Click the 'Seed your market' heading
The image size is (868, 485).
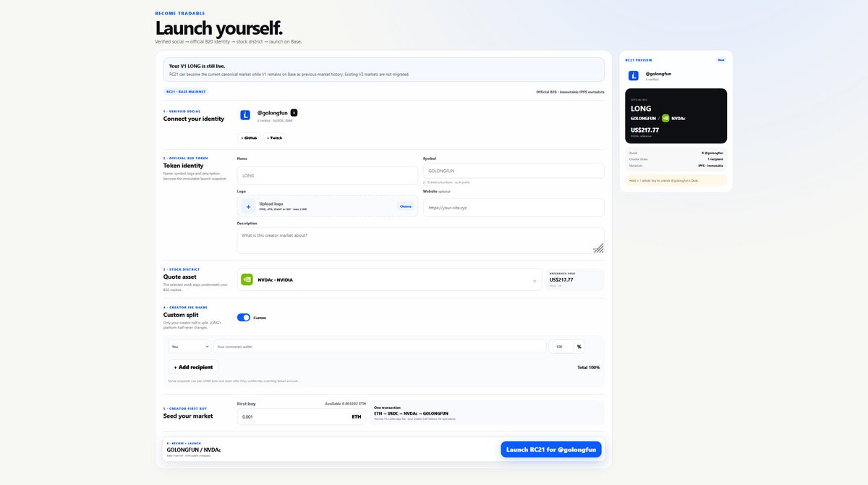188,416
